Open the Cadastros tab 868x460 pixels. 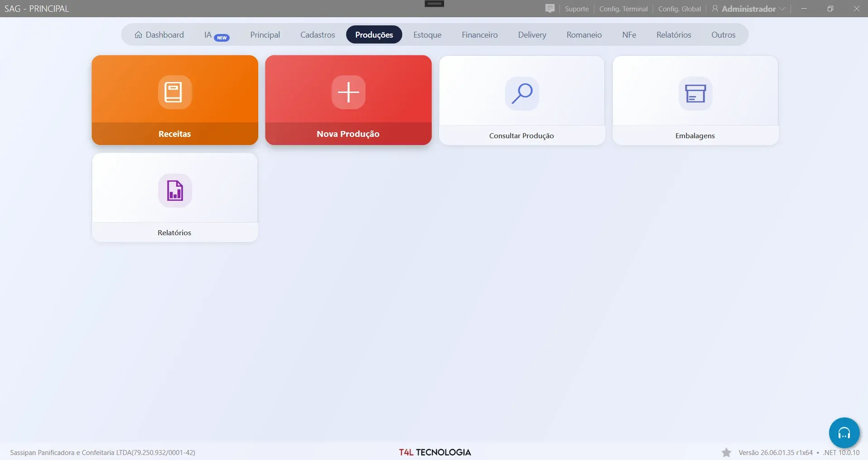click(318, 35)
